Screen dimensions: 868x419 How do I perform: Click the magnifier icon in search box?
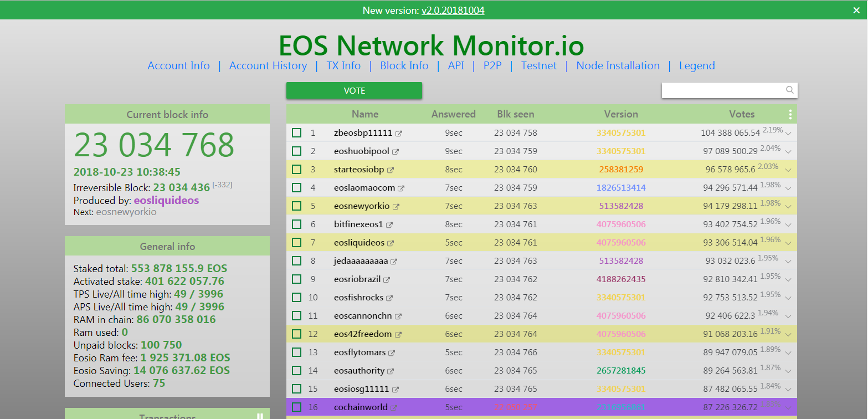790,90
